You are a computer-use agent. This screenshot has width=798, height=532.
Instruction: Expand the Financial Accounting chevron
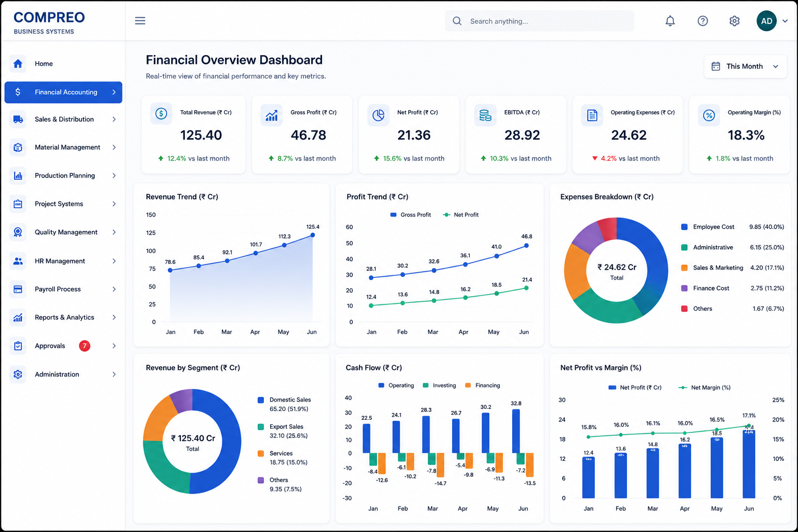pos(114,92)
